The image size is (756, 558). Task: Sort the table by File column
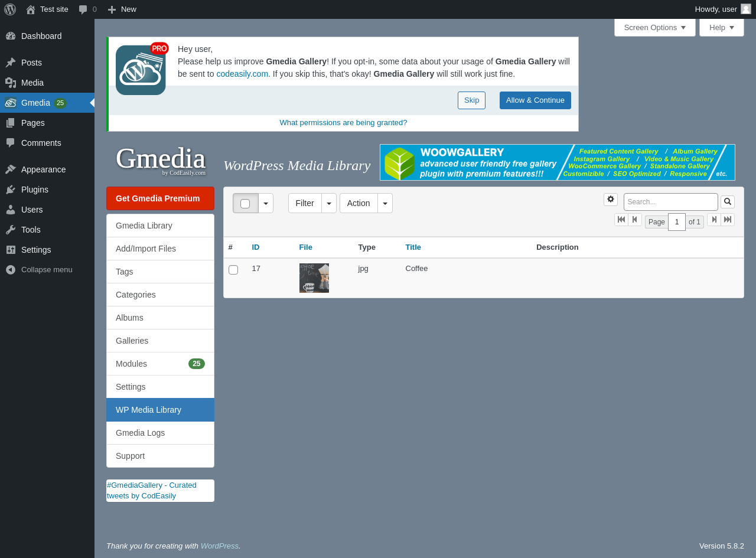305,247
